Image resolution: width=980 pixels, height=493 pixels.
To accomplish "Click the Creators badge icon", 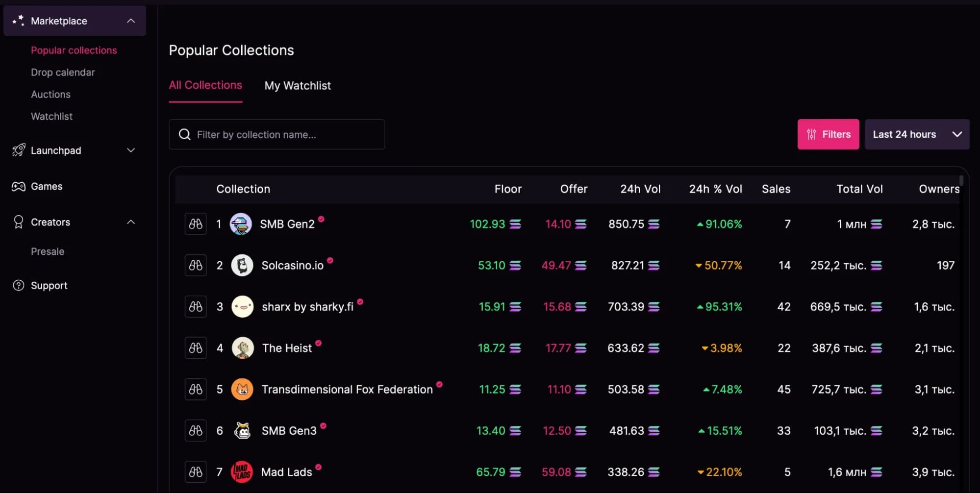I will pyautogui.click(x=18, y=222).
